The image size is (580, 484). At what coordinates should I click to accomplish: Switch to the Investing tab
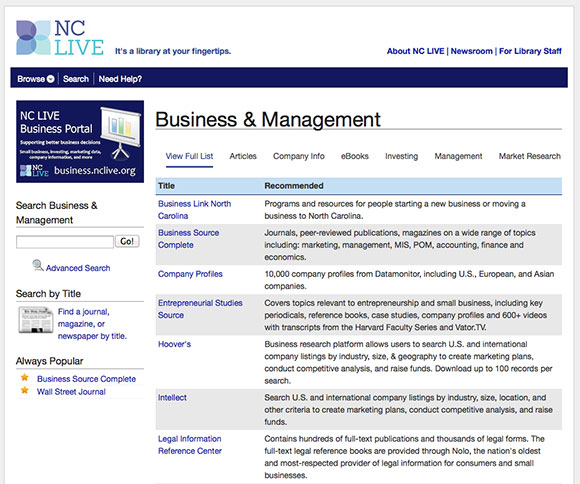401,156
